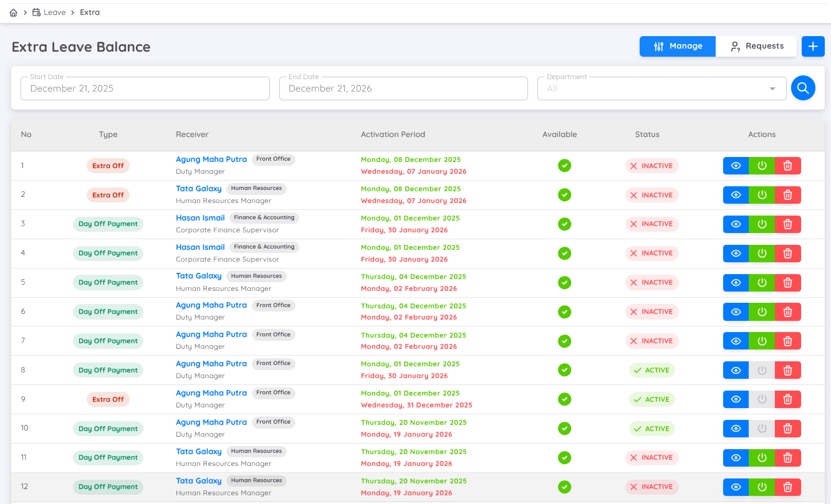
Task: View details of row 1 with eye icon
Action: (x=736, y=166)
